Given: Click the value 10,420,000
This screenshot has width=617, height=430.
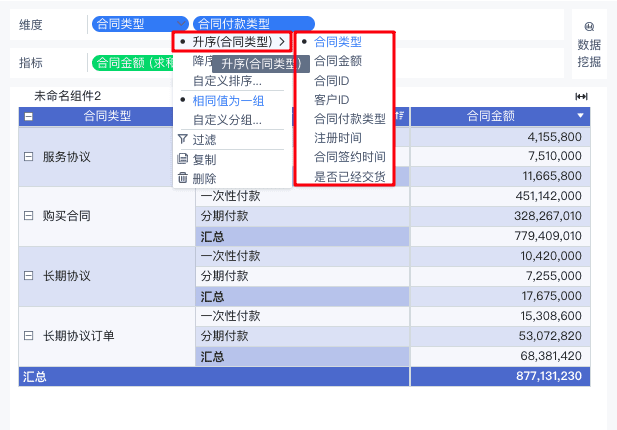Looking at the screenshot, I should 550,256.
